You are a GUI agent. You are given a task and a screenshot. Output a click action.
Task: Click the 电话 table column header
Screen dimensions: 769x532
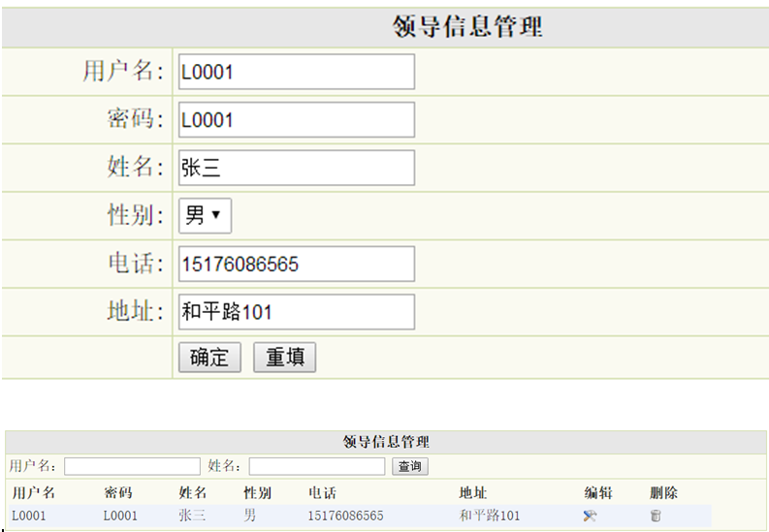(x=323, y=493)
